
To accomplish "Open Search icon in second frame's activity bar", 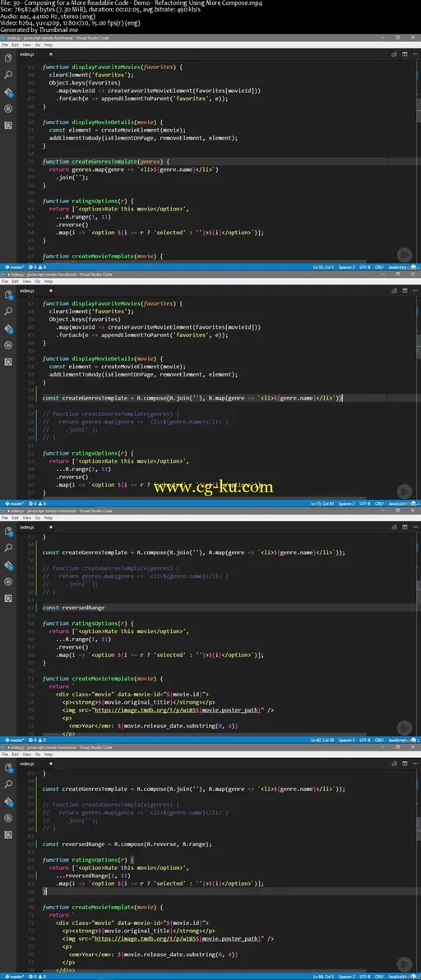I will [x=8, y=312].
